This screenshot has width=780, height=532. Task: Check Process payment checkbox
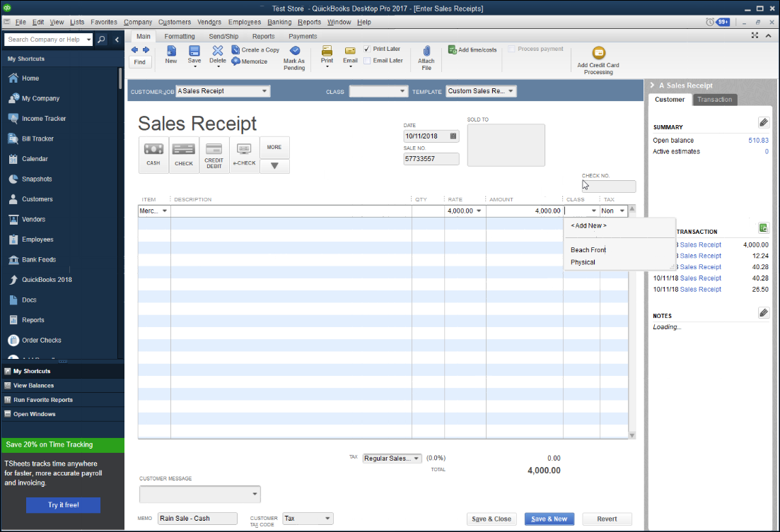pyautogui.click(x=511, y=49)
